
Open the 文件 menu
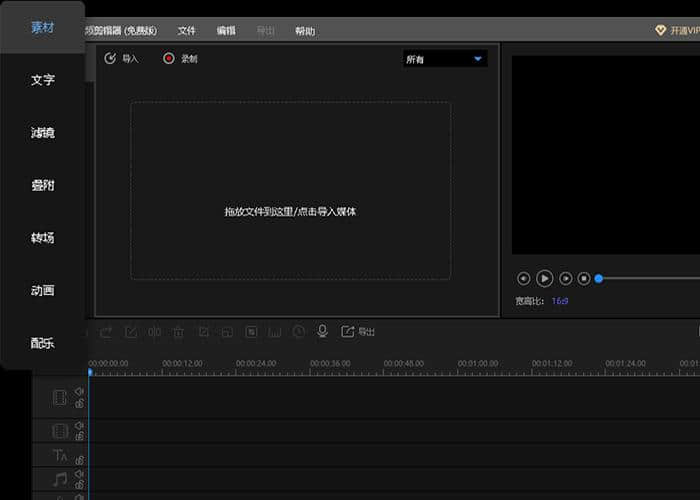point(186,31)
